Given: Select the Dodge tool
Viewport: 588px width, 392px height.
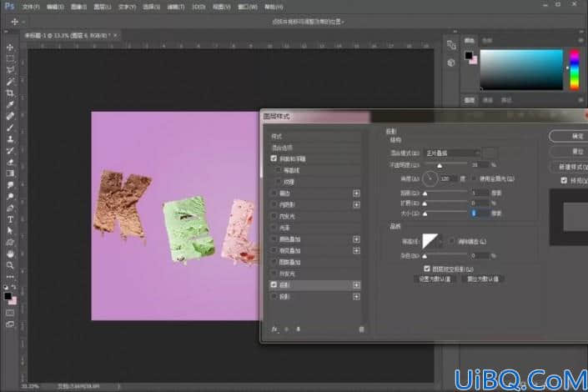Looking at the screenshot, I should (10, 196).
